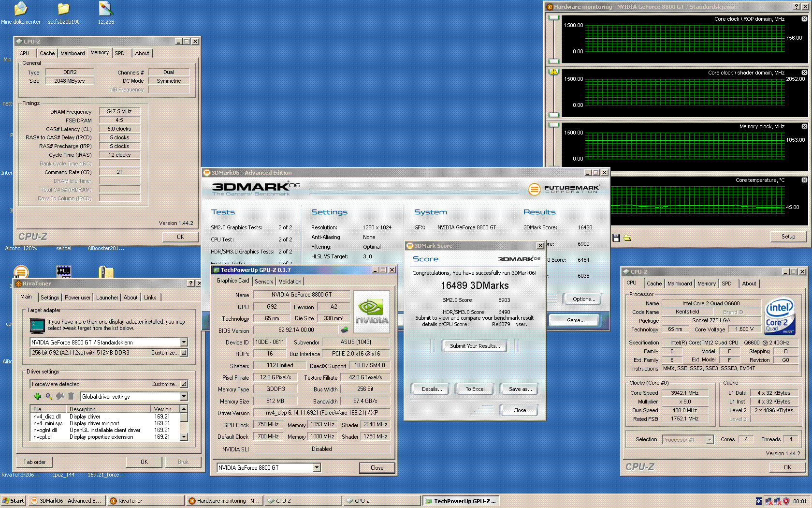Click save floppy icon in Hardware monitoring
The width and height of the screenshot is (812, 508).
[616, 238]
